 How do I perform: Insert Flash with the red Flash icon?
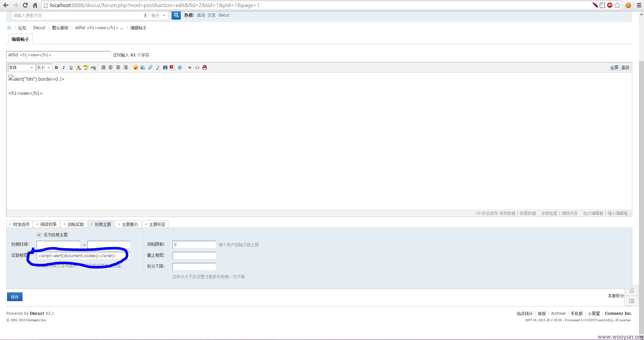click(172, 67)
